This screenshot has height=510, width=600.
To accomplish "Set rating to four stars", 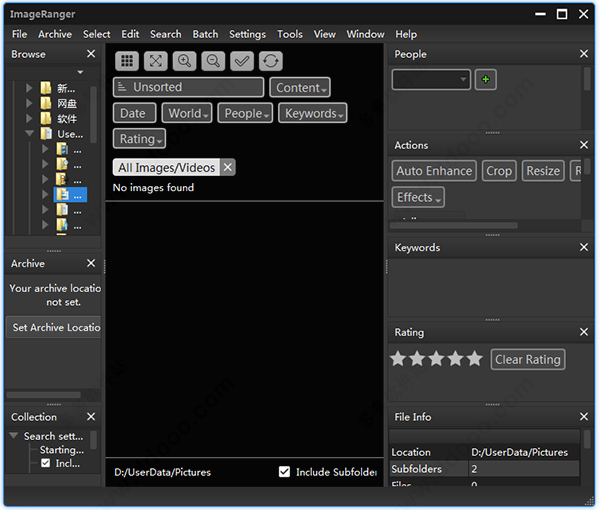I will tap(456, 359).
